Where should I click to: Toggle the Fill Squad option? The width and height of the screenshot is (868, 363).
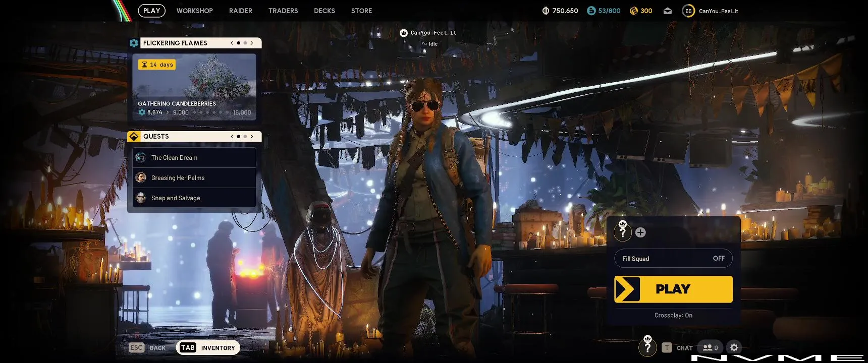(x=673, y=258)
